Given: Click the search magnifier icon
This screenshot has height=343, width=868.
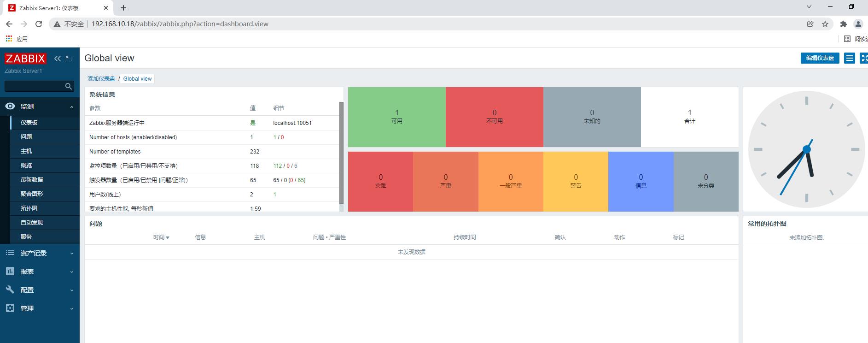Looking at the screenshot, I should pos(69,86).
